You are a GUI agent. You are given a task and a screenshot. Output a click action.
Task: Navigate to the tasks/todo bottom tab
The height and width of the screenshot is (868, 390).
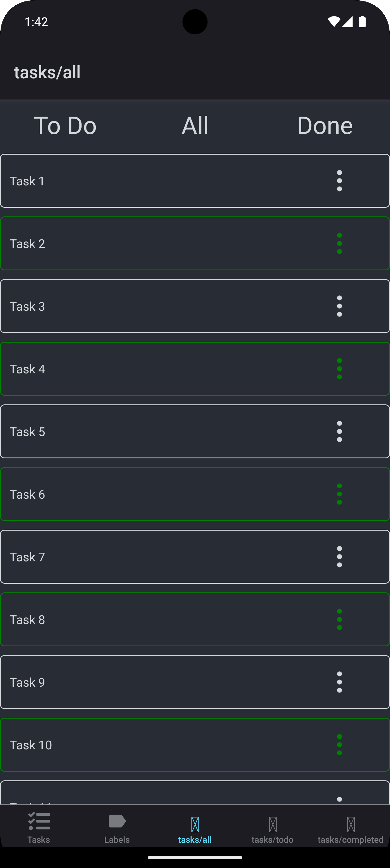pos(273,827)
